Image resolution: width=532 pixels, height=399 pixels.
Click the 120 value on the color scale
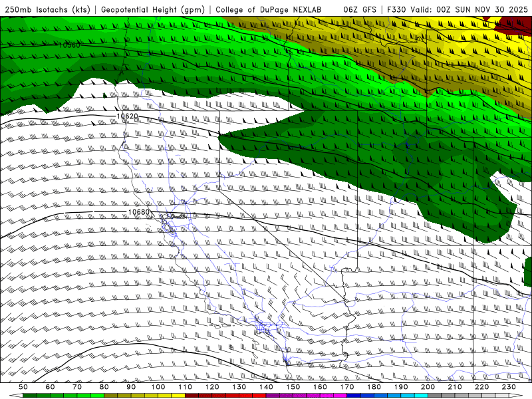point(212,387)
